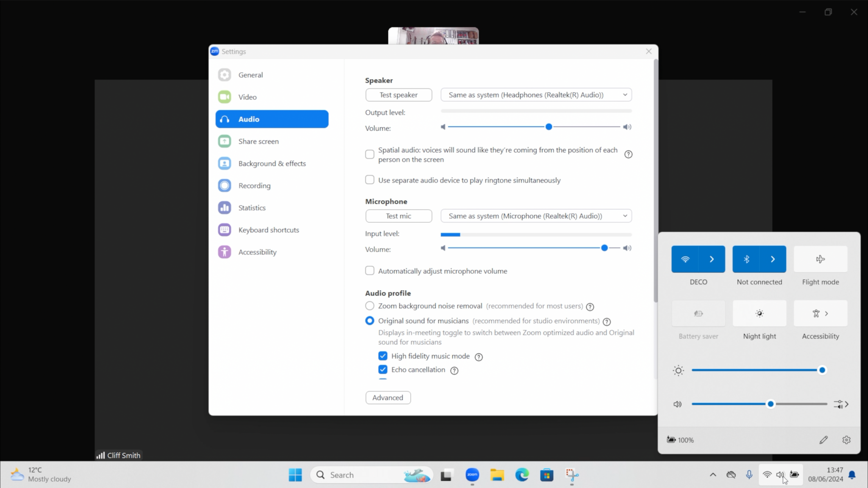Image resolution: width=868 pixels, height=488 pixels.
Task: Open the Speaker device dropdown
Action: click(x=536, y=95)
